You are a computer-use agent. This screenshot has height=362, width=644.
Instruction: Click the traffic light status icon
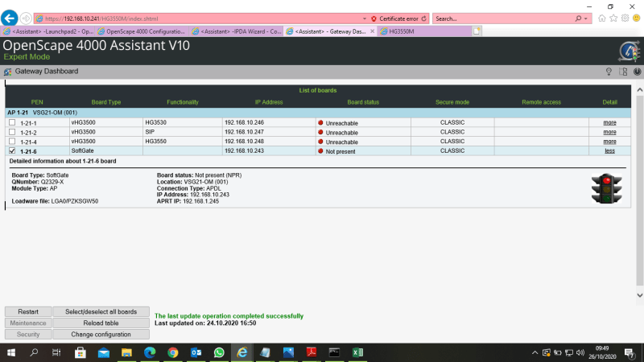pos(607,189)
